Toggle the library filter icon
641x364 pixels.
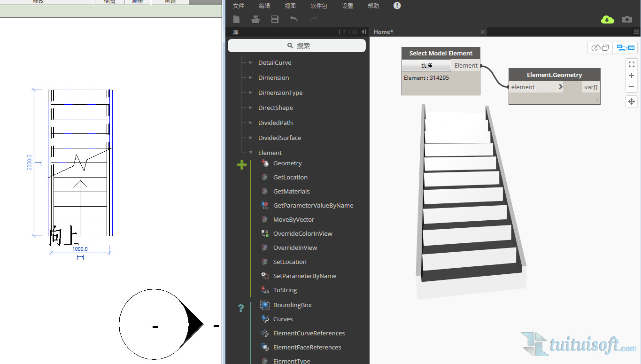point(344,32)
